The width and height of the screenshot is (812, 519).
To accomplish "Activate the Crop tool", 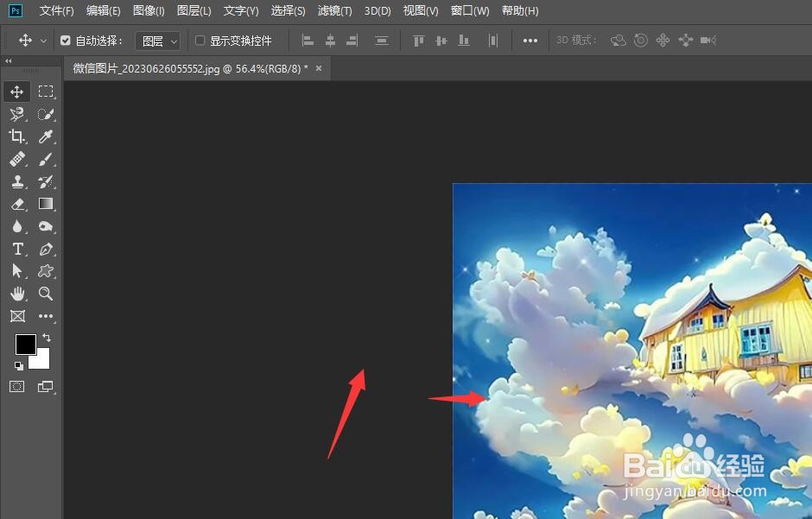I will (x=16, y=136).
